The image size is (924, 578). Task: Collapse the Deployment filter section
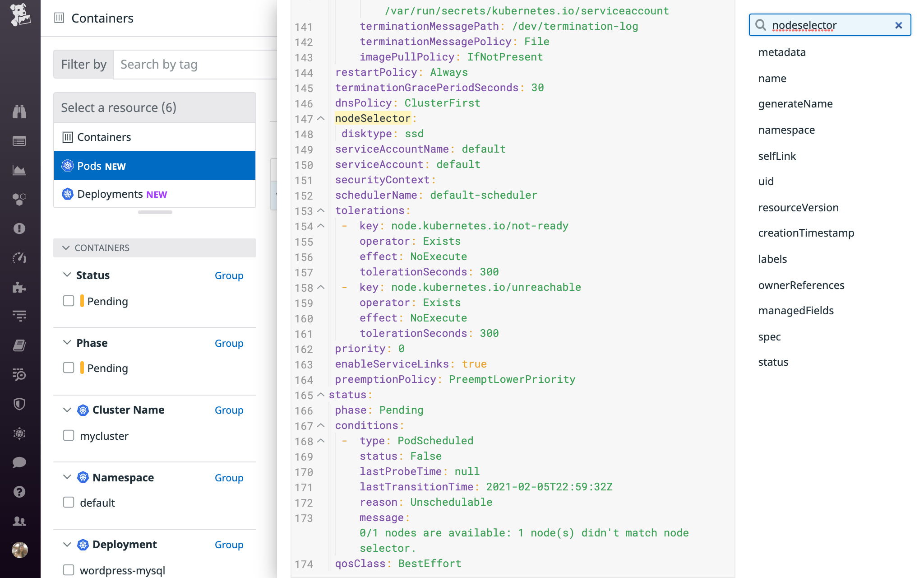67,544
